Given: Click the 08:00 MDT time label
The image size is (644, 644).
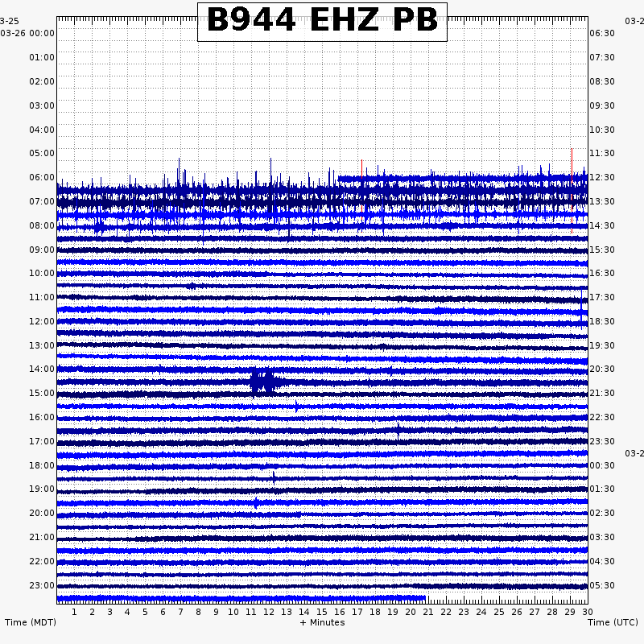Looking at the screenshot, I should pyautogui.click(x=42, y=225).
